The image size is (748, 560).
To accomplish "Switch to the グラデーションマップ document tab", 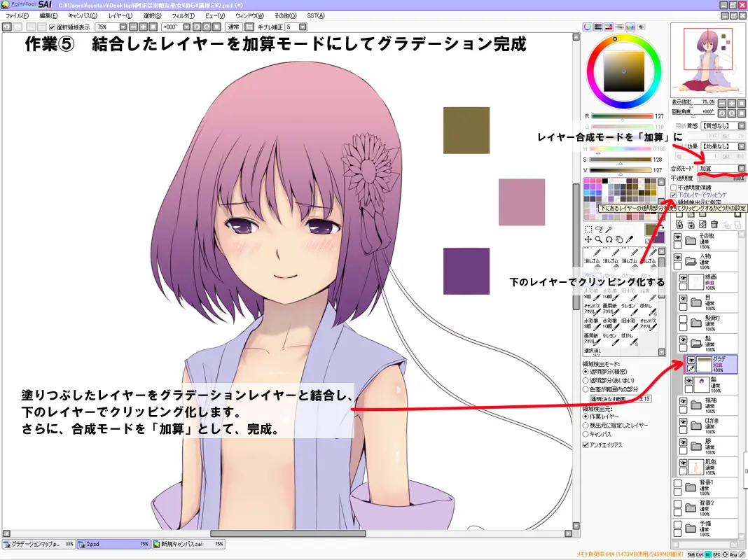I will coord(38,544).
